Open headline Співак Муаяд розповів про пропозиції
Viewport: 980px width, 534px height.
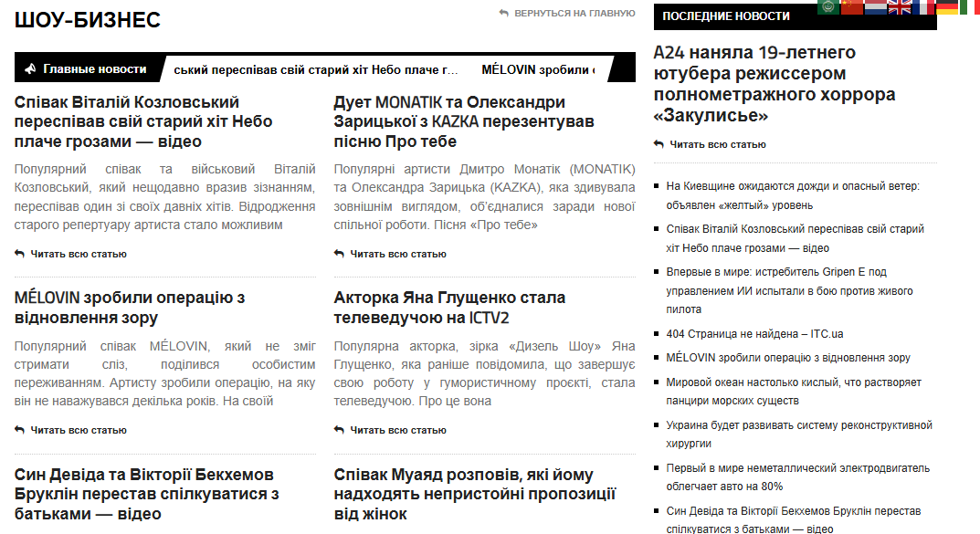coord(474,494)
